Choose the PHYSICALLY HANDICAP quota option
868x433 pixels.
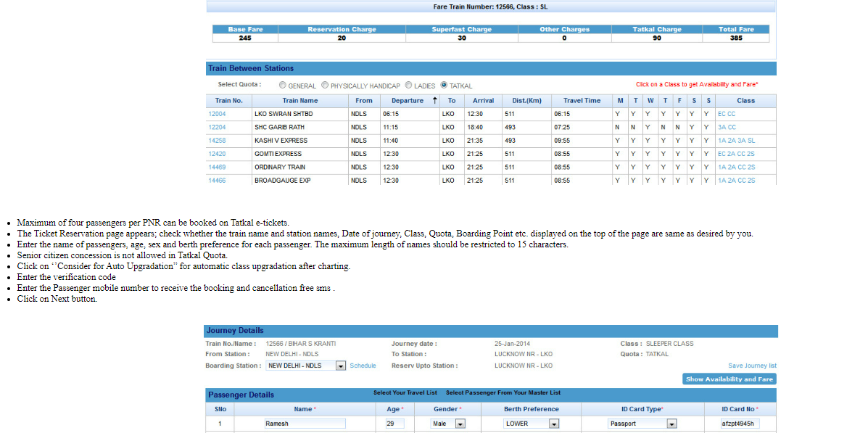325,86
